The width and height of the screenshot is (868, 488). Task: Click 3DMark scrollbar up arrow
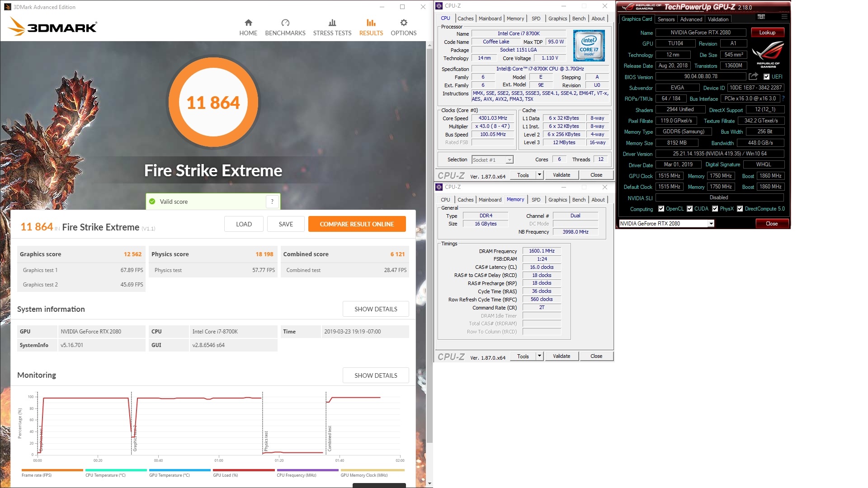[x=429, y=46]
